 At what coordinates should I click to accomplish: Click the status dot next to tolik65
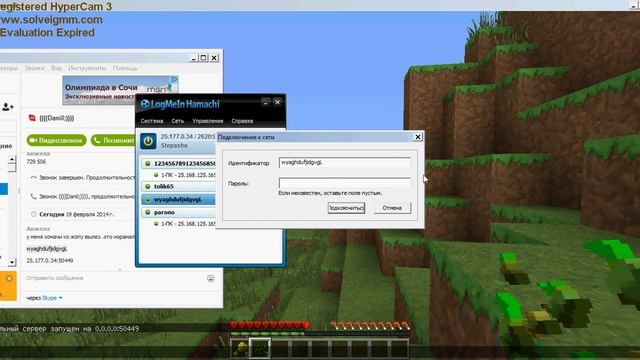pyautogui.click(x=148, y=187)
